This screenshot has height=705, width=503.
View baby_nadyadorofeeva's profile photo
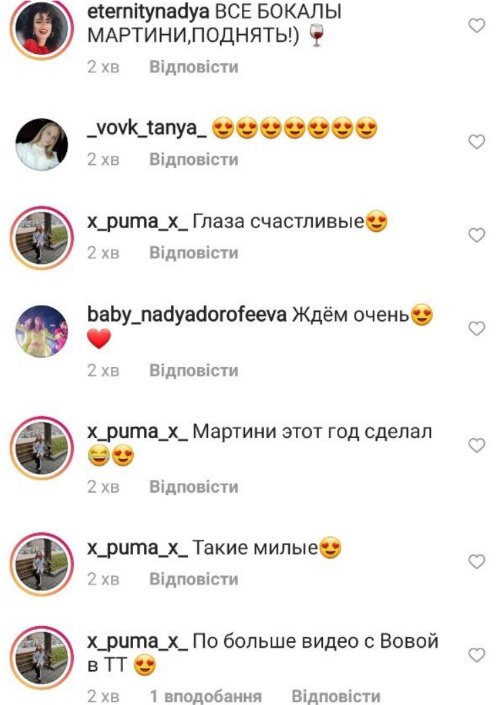click(42, 331)
